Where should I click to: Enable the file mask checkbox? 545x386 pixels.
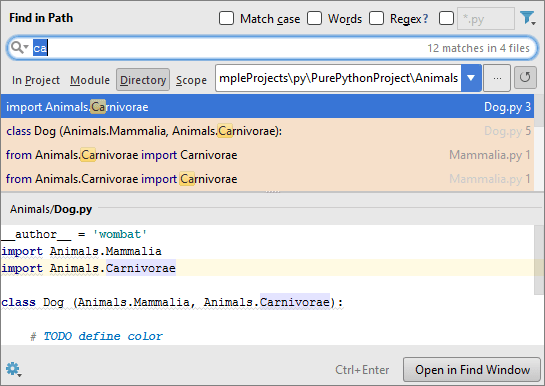[x=446, y=18]
